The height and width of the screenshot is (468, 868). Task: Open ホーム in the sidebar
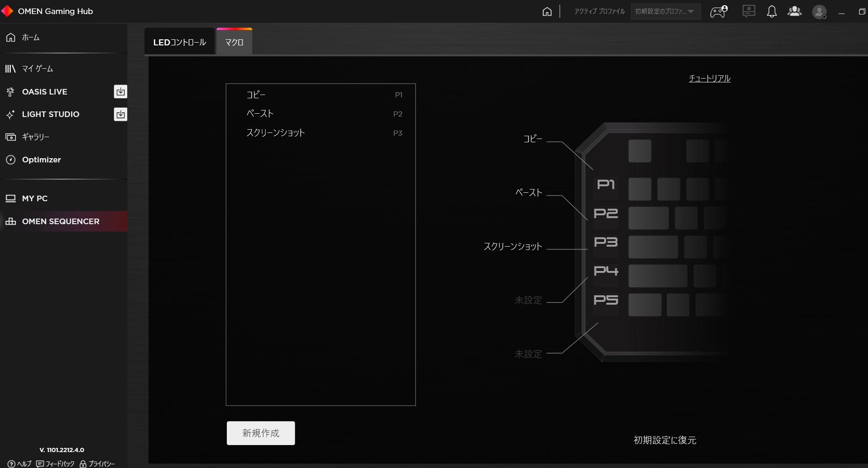coord(64,37)
